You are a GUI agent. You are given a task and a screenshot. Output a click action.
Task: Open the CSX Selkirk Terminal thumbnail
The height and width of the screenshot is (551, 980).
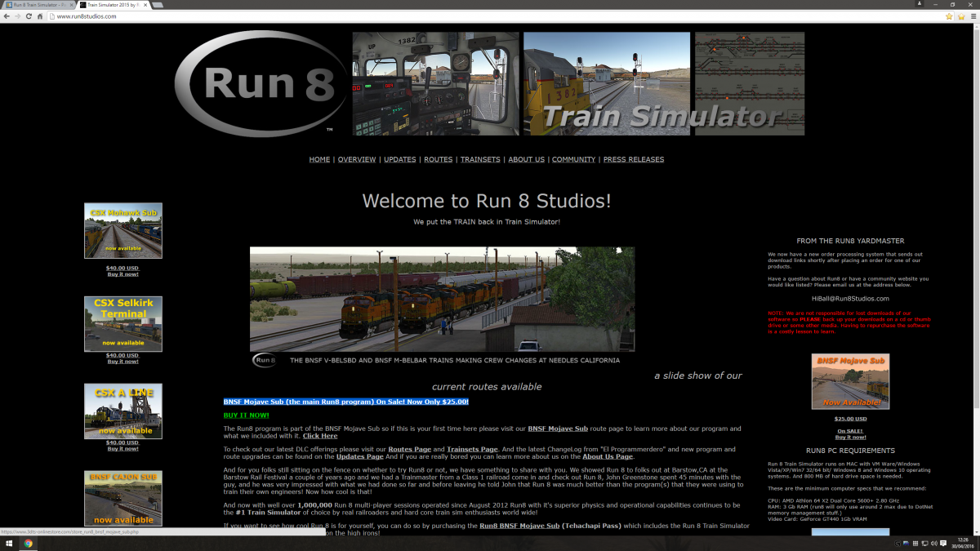tap(123, 324)
